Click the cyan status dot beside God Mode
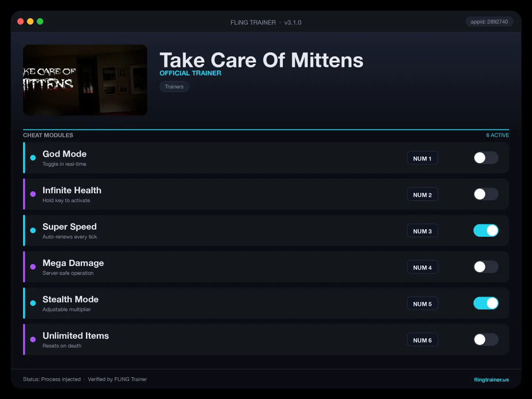The image size is (532, 399). [33, 158]
